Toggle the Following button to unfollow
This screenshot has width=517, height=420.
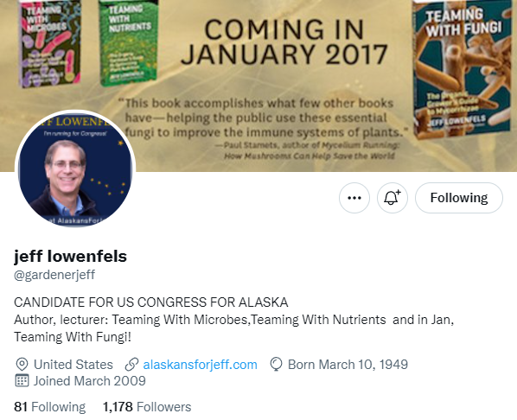pyautogui.click(x=458, y=198)
